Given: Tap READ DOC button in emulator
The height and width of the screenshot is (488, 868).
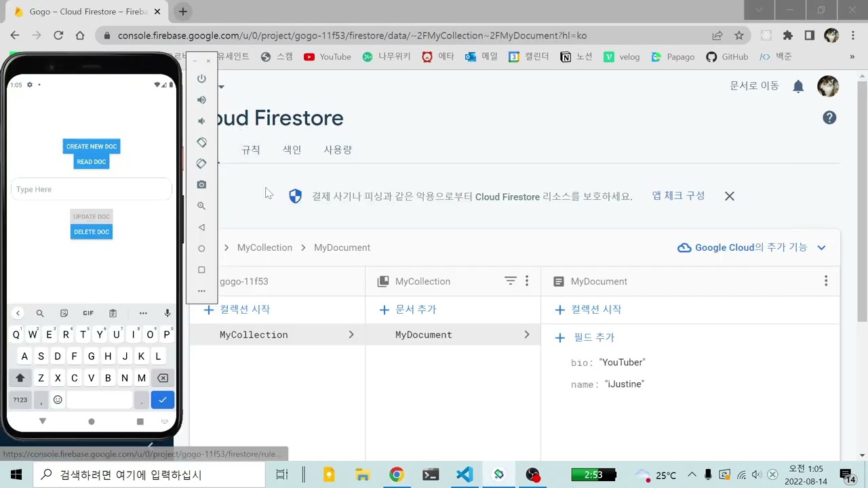Looking at the screenshot, I should click(x=92, y=162).
